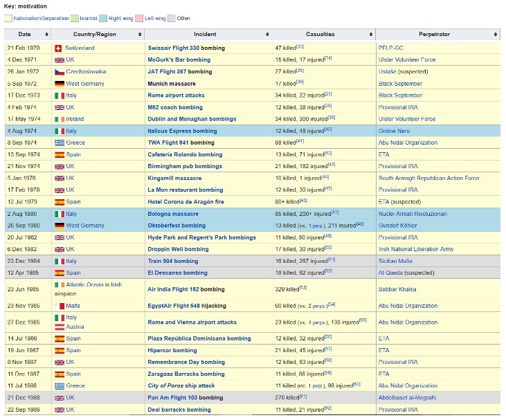The width and height of the screenshot is (506, 420).
Task: Click Ireland flag in Air India row
Action: (60, 285)
